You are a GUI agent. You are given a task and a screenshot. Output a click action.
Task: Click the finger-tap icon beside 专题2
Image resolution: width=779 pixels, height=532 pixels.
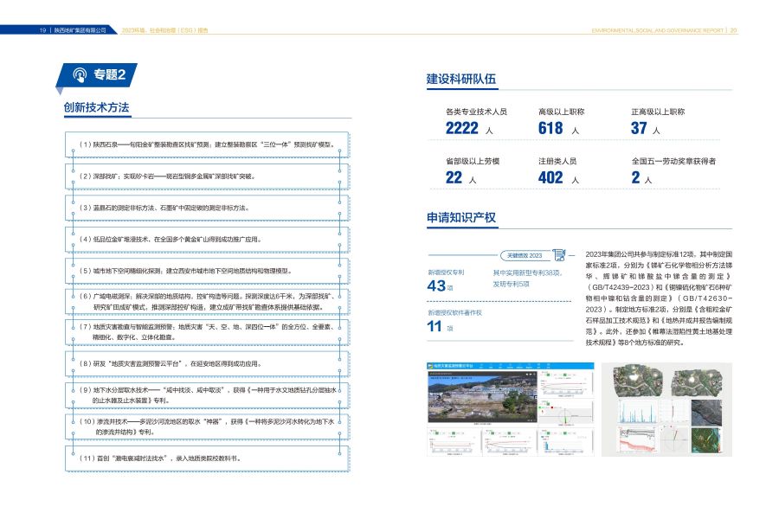point(80,75)
